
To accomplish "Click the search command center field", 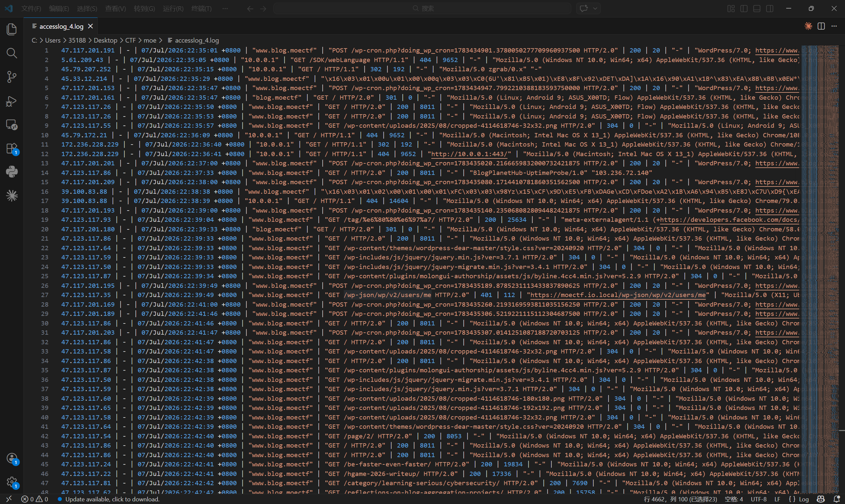I will click(422, 9).
